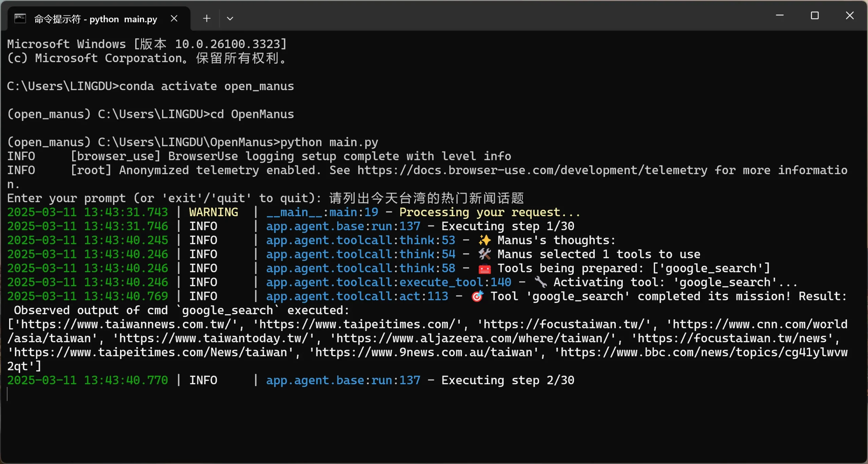Screen dimensions: 868x464
Task: Select the Command Prompt python main.py tab
Action: point(96,19)
